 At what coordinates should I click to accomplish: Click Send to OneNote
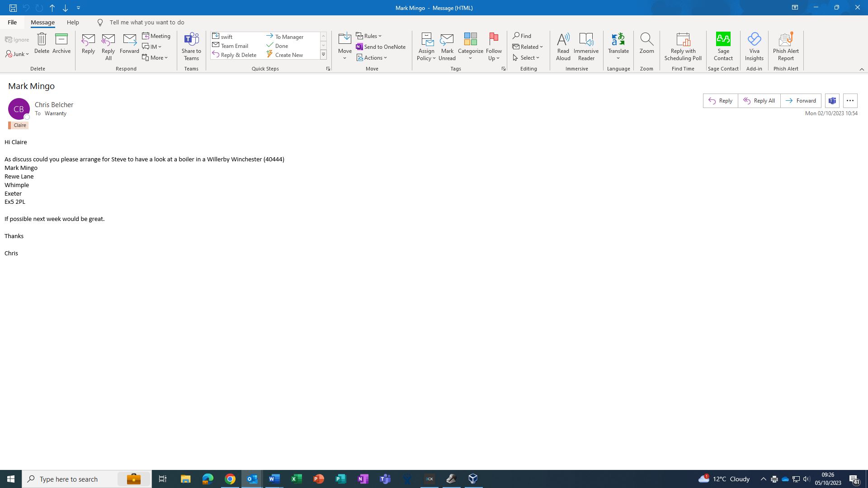pos(381,47)
